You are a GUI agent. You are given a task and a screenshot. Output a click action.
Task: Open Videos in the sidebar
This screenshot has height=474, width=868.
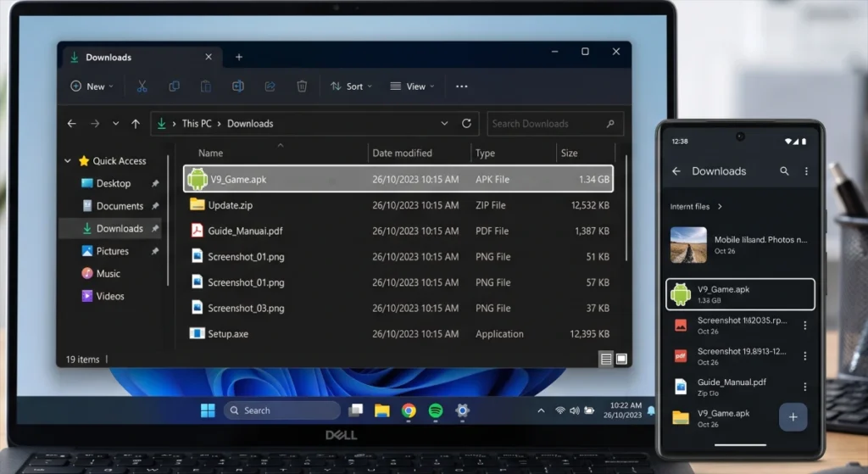coord(110,296)
